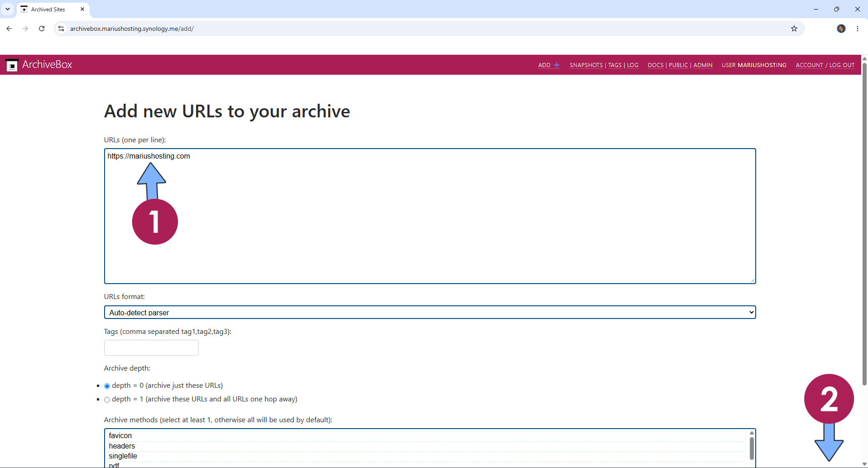The width and height of the screenshot is (868, 468).
Task: Open the SNAPSHOTS page
Action: [x=586, y=65]
